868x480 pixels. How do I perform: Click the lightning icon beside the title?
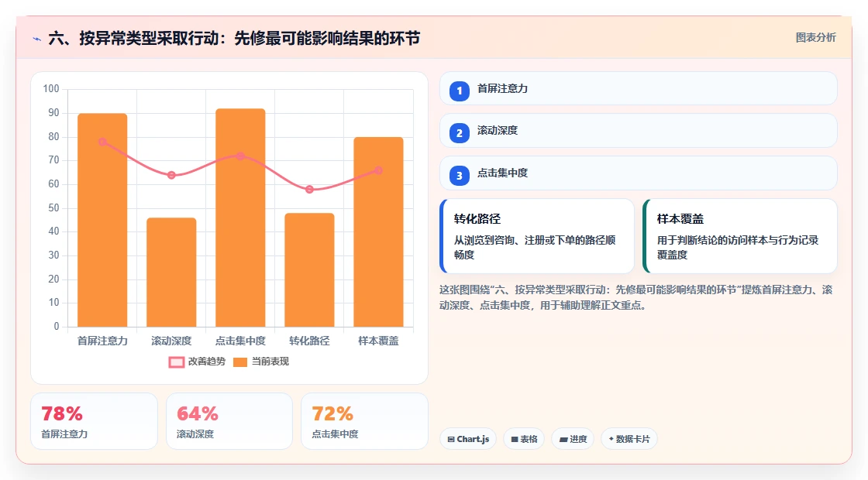click(x=37, y=39)
